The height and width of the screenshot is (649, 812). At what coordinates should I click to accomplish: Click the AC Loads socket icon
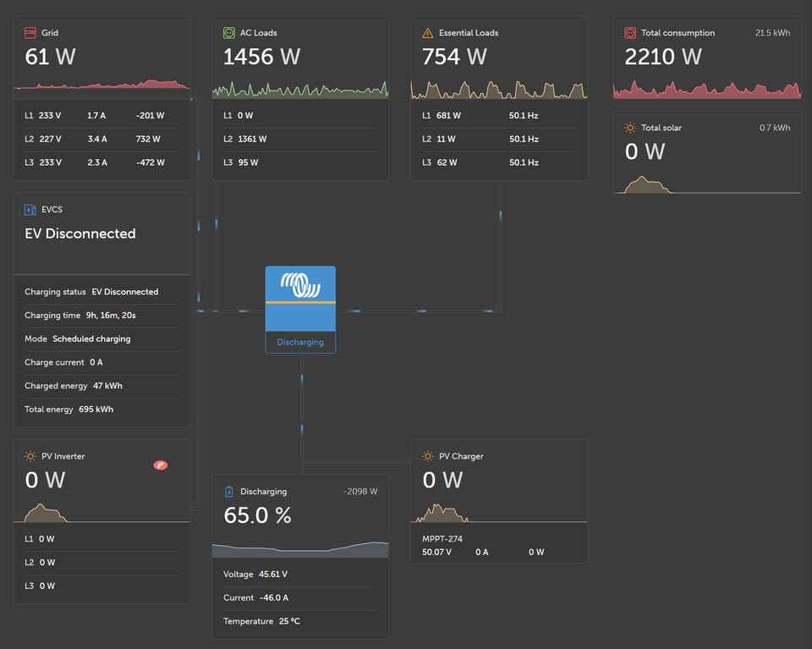tap(229, 33)
